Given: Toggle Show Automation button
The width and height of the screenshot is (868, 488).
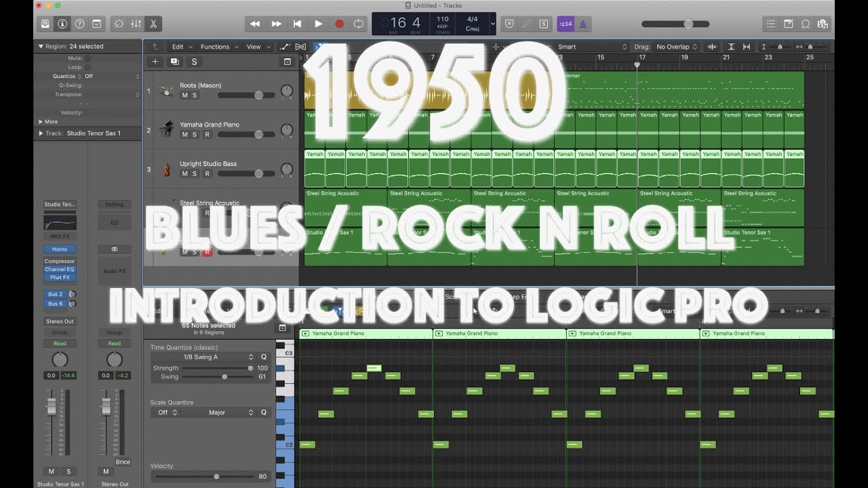Looking at the screenshot, I should 285,47.
